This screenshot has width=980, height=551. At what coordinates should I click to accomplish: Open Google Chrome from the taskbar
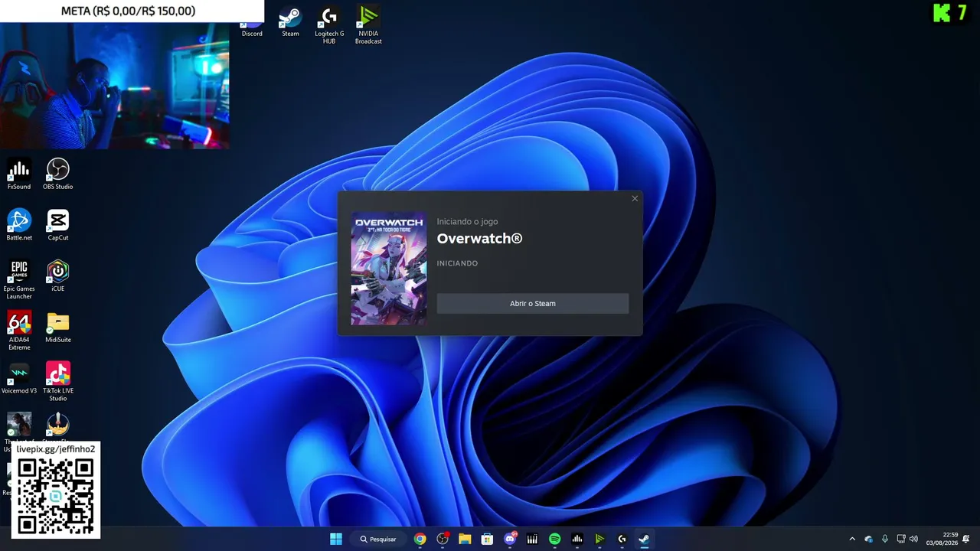coord(420,539)
